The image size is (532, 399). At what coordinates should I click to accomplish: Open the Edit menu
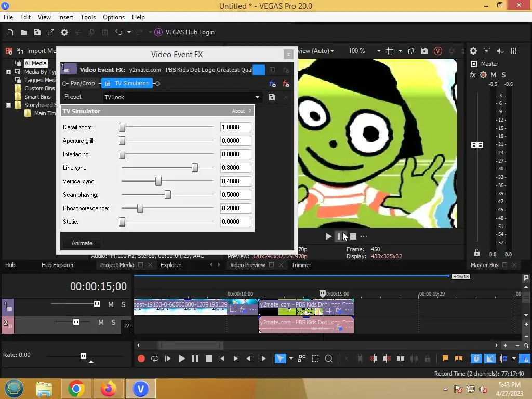pos(25,17)
